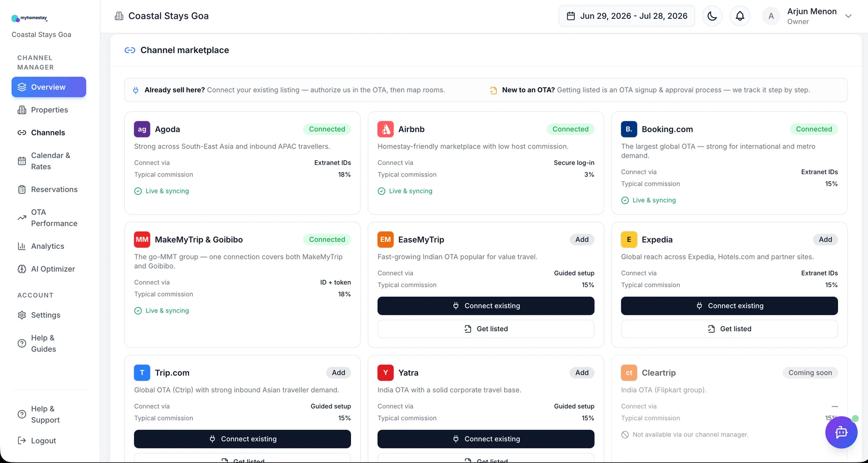Connect existing Yatra listing
Viewport: 868px width, 463px height.
click(x=486, y=439)
